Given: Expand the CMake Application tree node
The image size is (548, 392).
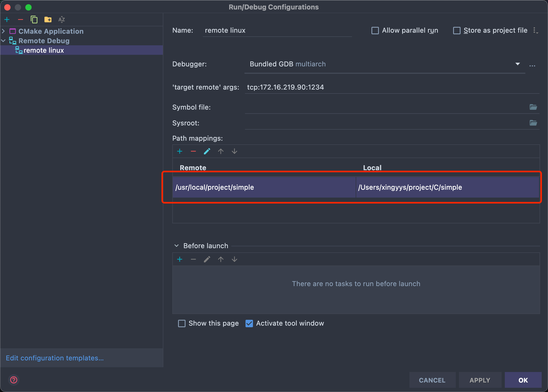Looking at the screenshot, I should click(x=3, y=31).
